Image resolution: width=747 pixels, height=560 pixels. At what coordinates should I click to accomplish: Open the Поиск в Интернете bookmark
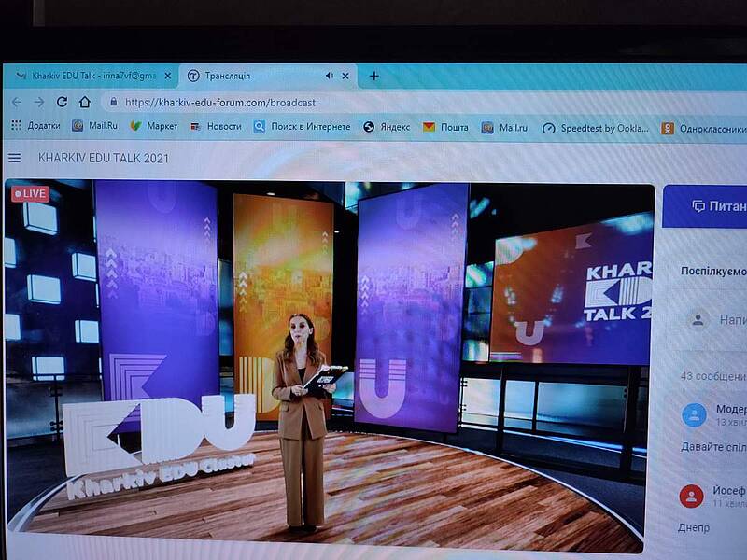tap(302, 127)
